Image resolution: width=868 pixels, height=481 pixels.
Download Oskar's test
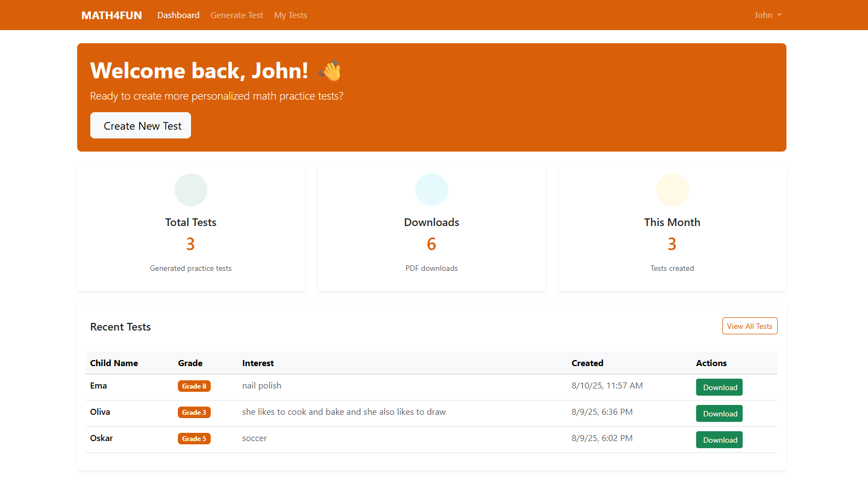click(x=719, y=440)
